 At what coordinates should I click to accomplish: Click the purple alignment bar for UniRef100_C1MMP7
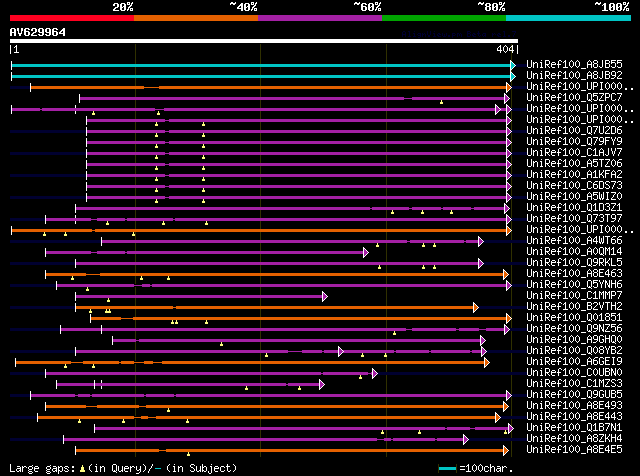[x=199, y=296]
